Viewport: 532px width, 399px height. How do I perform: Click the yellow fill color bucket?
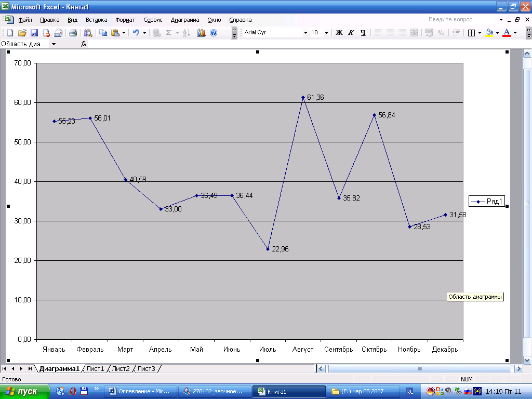489,33
